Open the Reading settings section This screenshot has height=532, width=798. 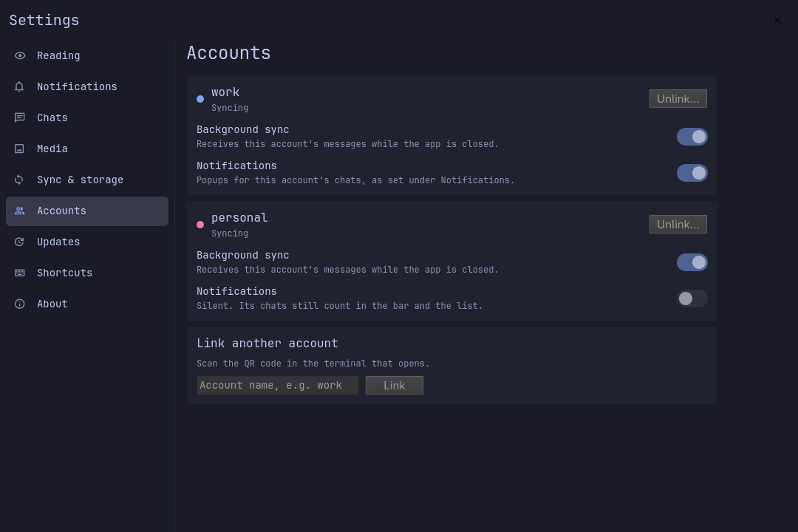87,55
